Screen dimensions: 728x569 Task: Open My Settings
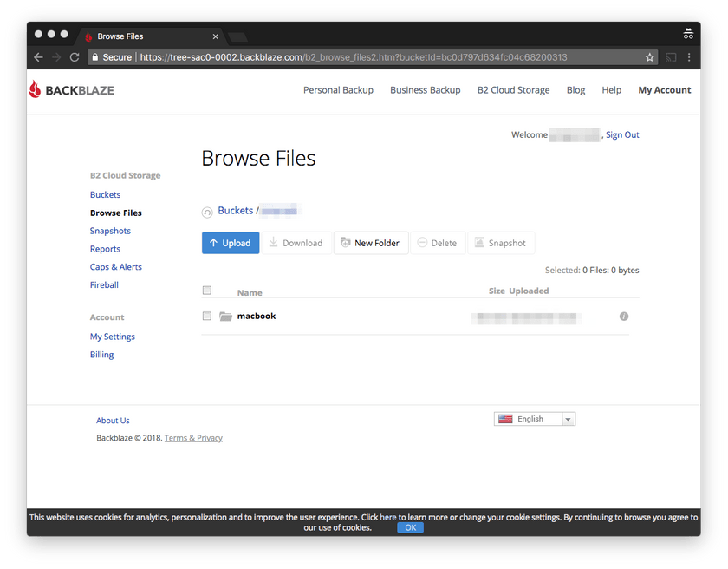(113, 337)
